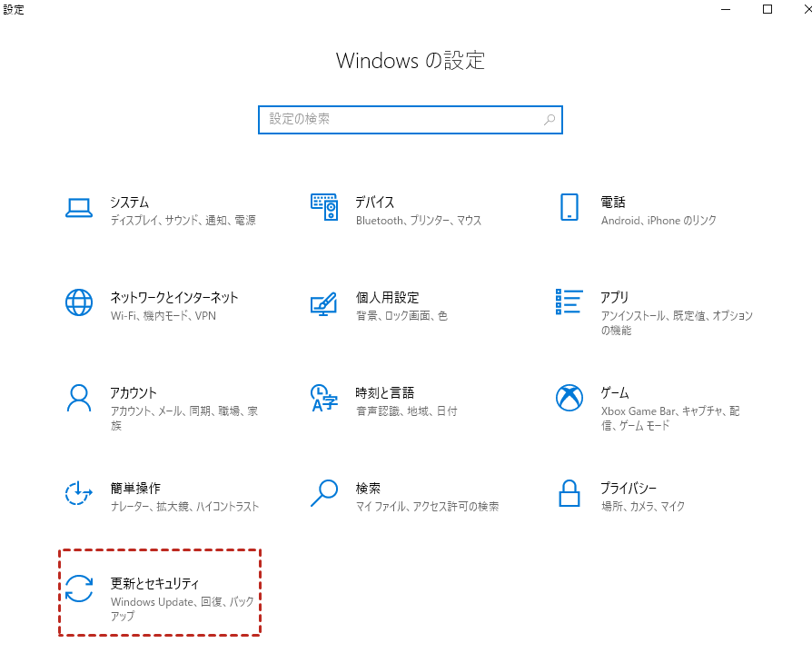This screenshot has height=653, width=812.
Task: Click the Bluetooth、プリンター、マウス description
Action: (419, 220)
